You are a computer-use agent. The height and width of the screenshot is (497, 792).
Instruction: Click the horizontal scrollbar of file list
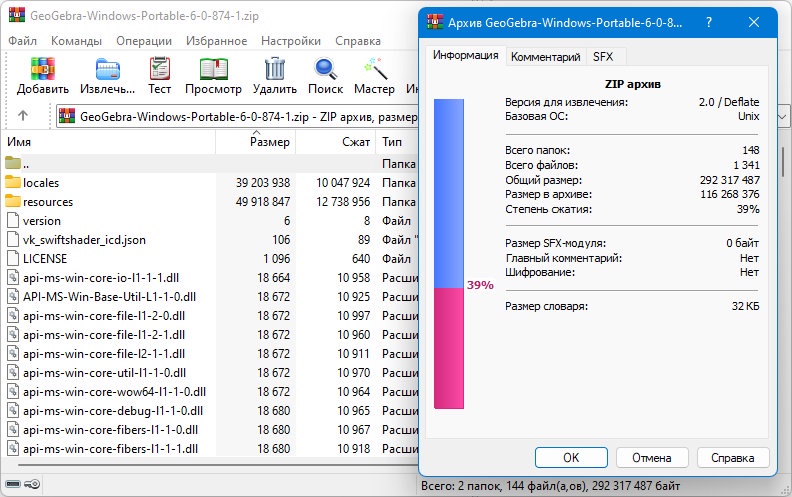coord(217,465)
